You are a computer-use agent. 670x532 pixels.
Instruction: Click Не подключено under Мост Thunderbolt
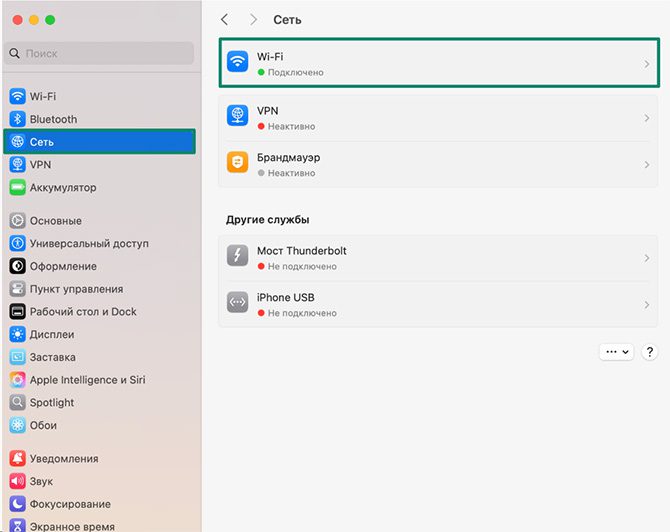302,267
